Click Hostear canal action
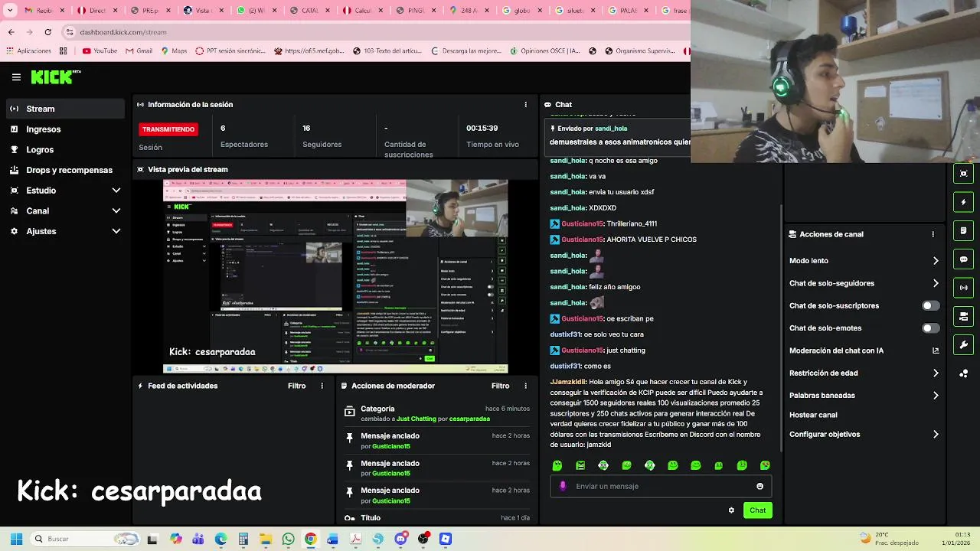Viewport: 980px width, 551px height. tap(813, 415)
